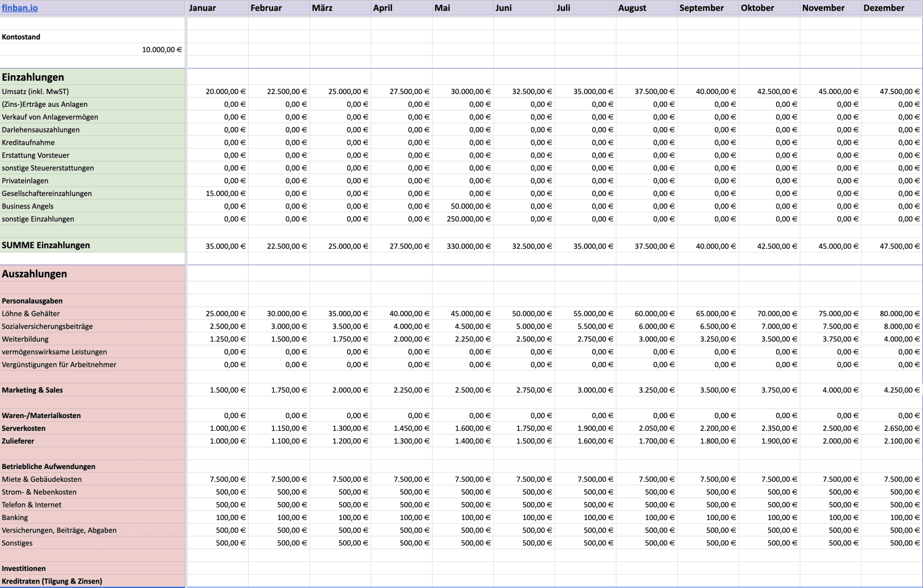Click Löhne & Gehälter Dezember 80.000,00 € cell
The height and width of the screenshot is (588, 923).
coord(899,314)
